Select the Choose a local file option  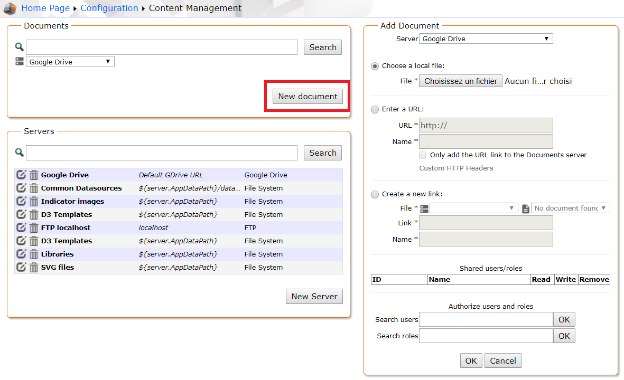pyautogui.click(x=374, y=66)
